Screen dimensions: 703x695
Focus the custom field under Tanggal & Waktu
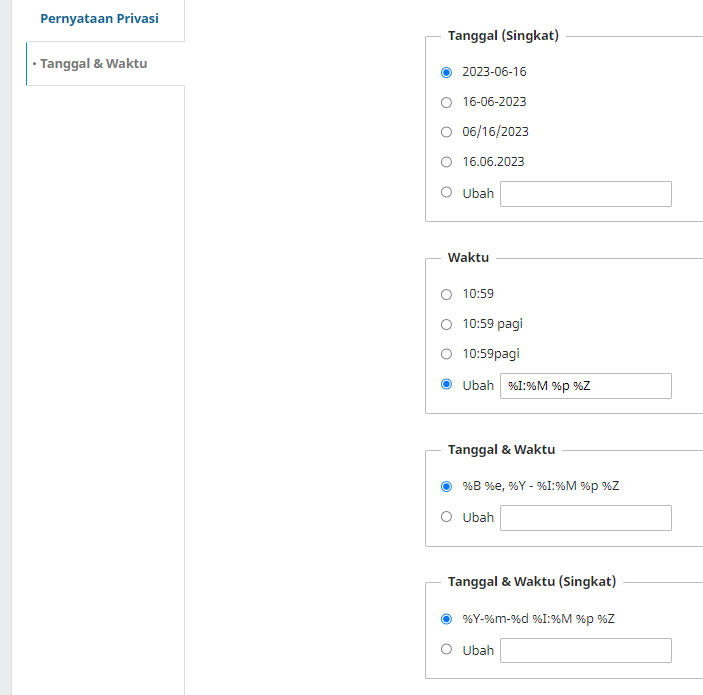coord(585,518)
